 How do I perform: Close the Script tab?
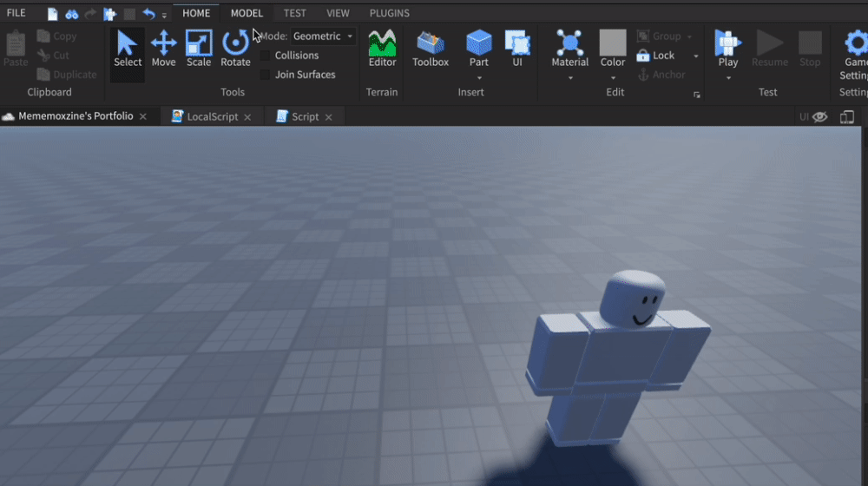click(x=328, y=117)
